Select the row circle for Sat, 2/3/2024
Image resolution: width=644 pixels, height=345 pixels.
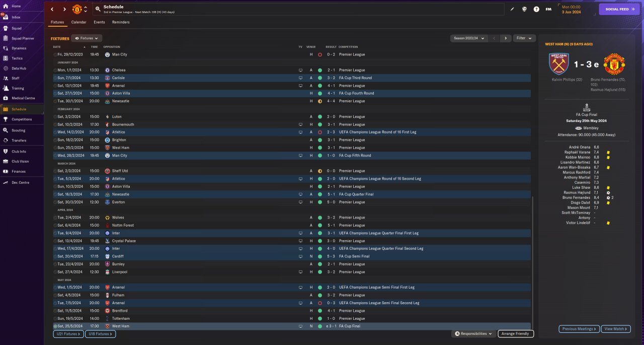(55, 171)
